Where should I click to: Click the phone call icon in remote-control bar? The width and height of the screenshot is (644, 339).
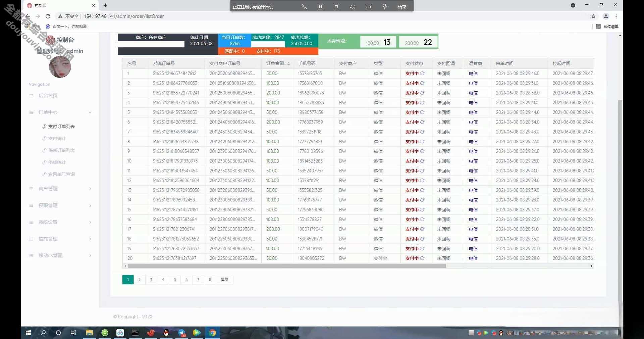[x=304, y=7]
